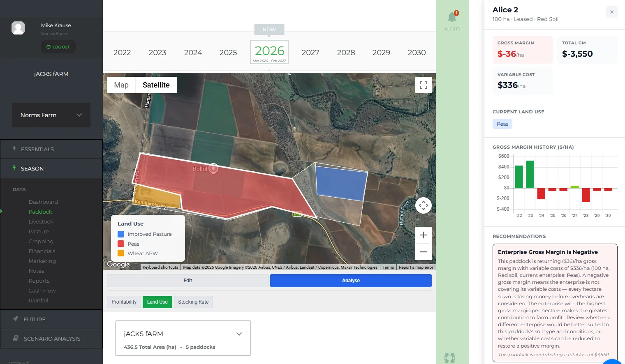The height and width of the screenshot is (364, 625).
Task: Enable Satellite view
Action: click(x=156, y=85)
